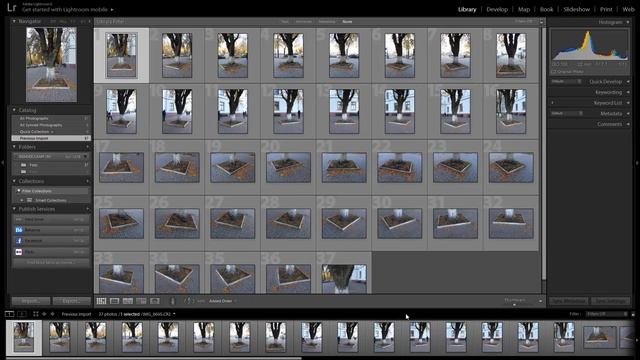The image size is (640, 360).
Task: Click the Filter Collections search field
Action: pos(51,191)
